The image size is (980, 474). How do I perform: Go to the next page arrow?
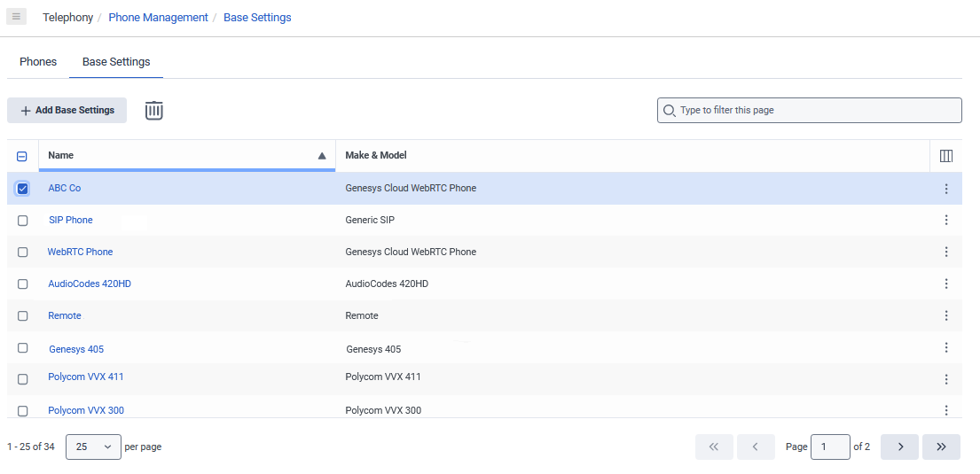coord(899,447)
